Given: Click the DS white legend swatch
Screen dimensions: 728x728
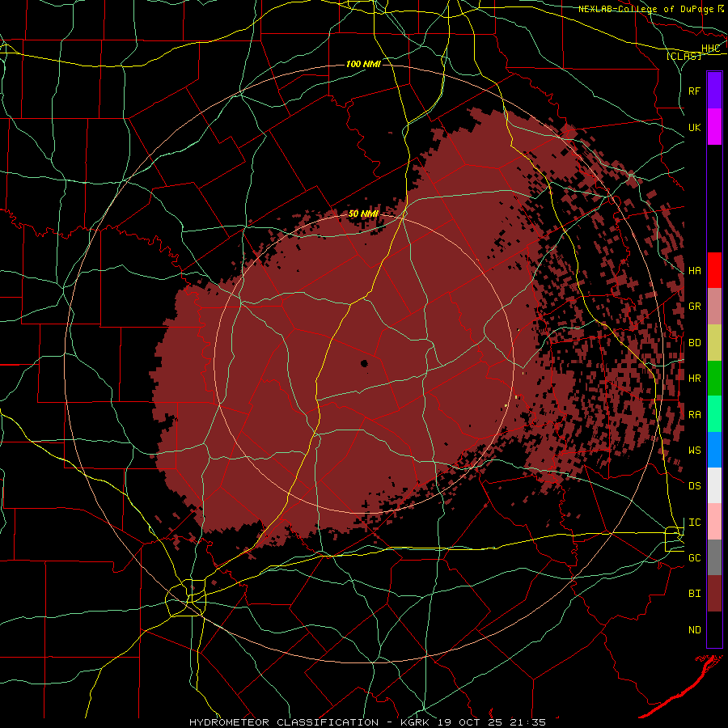Looking at the screenshot, I should coord(714,485).
